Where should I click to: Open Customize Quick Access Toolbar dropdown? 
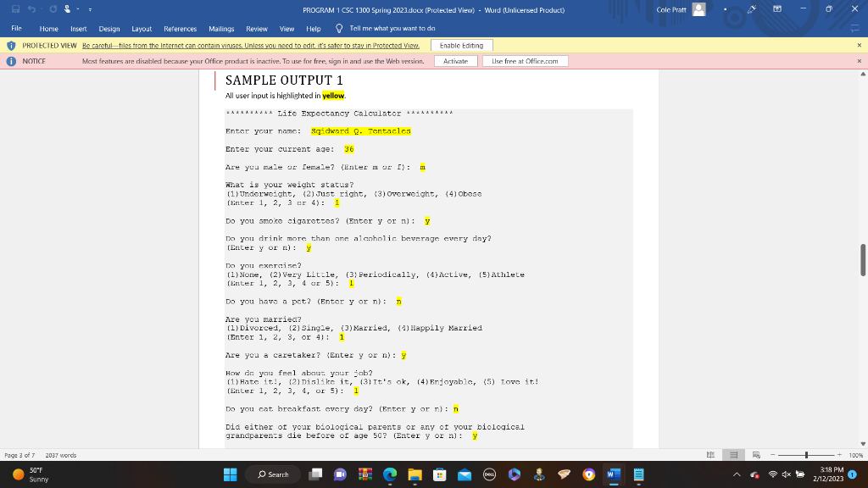coord(90,9)
